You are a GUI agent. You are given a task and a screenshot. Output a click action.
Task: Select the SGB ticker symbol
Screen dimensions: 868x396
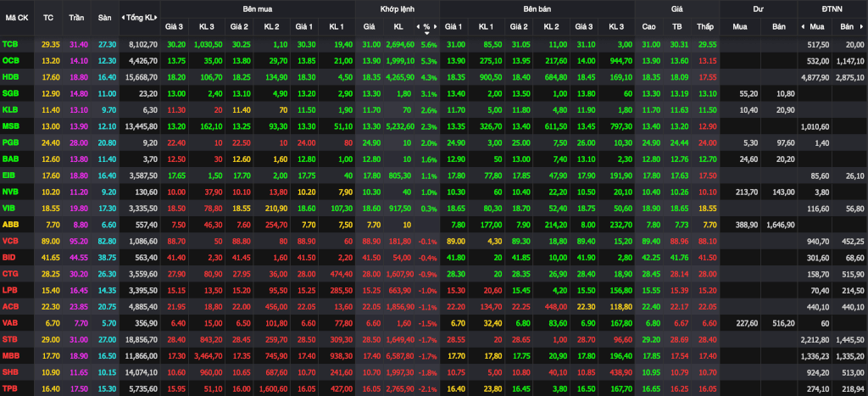[x=10, y=93]
